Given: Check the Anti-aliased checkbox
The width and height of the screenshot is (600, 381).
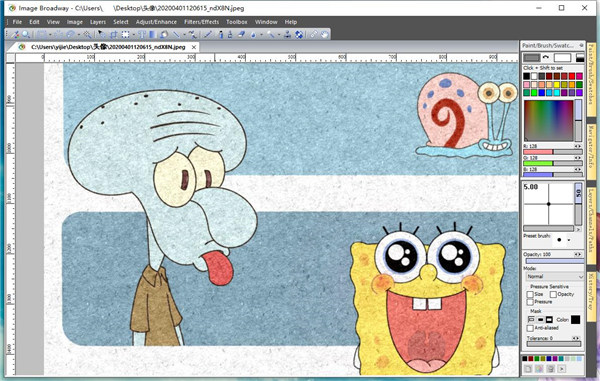Looking at the screenshot, I should pyautogui.click(x=530, y=328).
